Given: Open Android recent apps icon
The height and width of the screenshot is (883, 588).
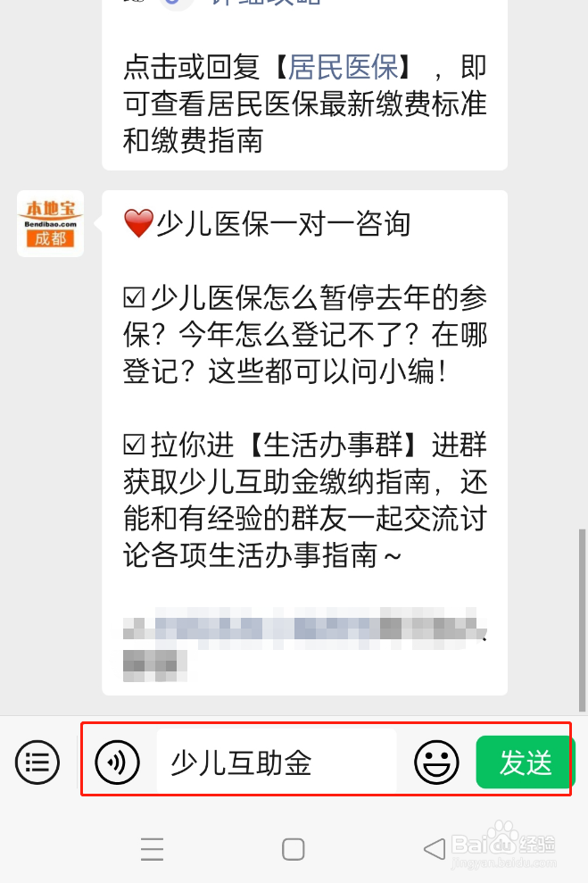Looking at the screenshot, I should click(152, 849).
